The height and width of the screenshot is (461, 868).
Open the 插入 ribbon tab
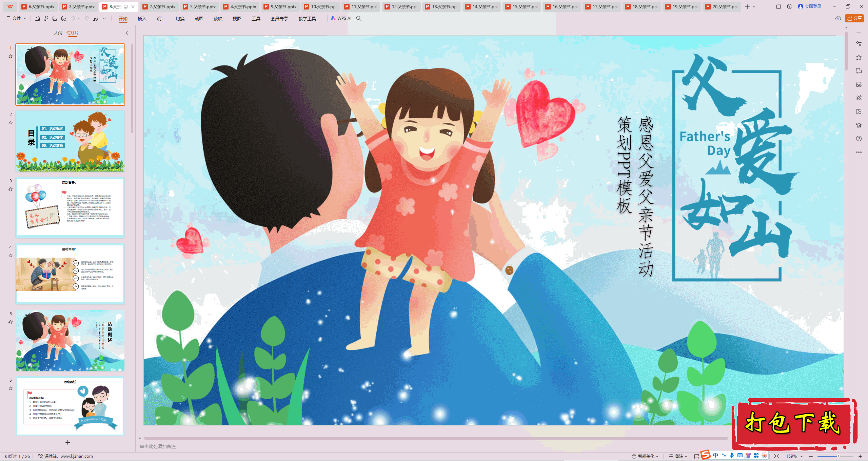pyautogui.click(x=142, y=19)
